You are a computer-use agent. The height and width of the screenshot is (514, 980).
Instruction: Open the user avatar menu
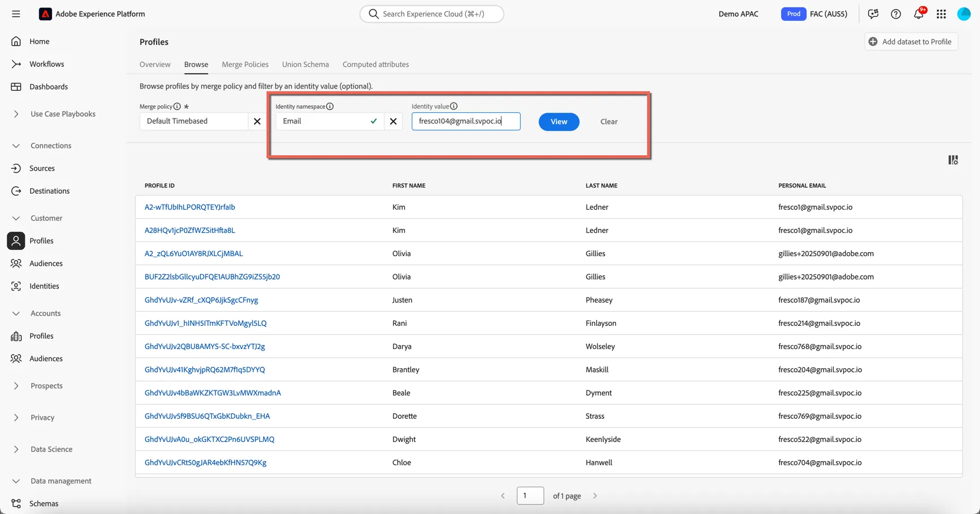click(x=964, y=14)
